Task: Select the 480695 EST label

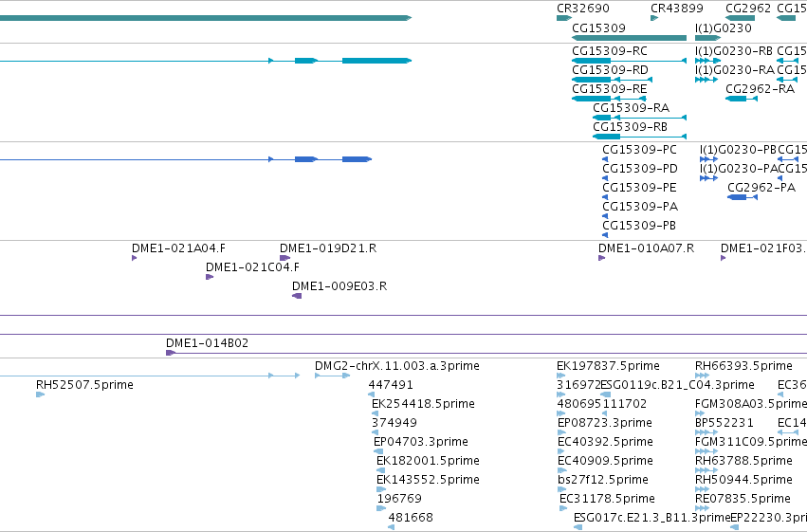Action: coord(579,404)
